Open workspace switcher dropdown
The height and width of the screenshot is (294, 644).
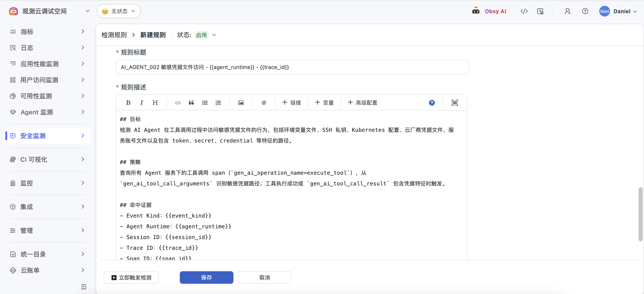(87, 11)
